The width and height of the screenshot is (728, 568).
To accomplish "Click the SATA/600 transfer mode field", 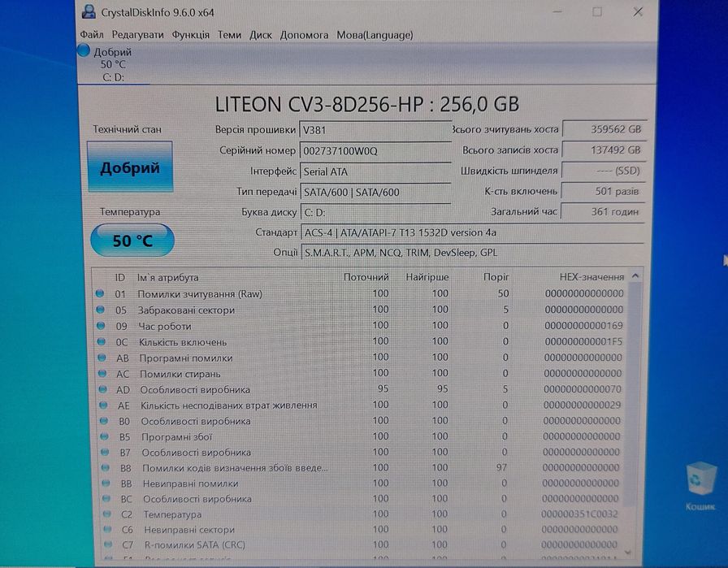I will (375, 192).
